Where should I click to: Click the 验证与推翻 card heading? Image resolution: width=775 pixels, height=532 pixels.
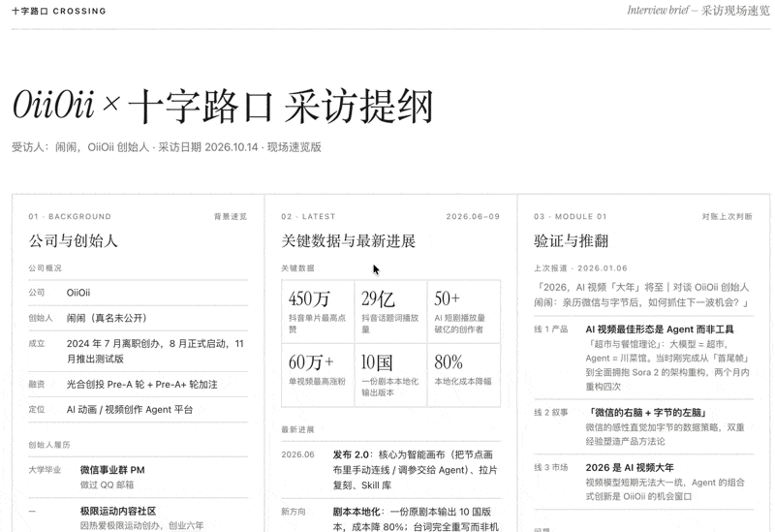coord(572,240)
